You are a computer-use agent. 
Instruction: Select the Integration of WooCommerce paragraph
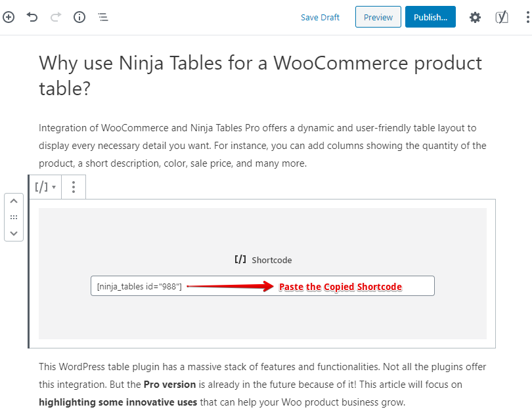[x=262, y=146]
